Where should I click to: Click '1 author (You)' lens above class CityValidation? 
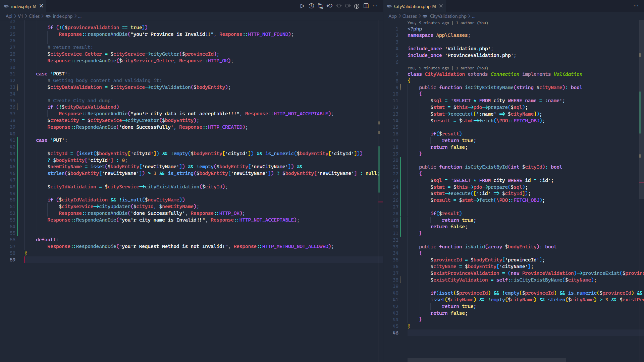point(472,68)
